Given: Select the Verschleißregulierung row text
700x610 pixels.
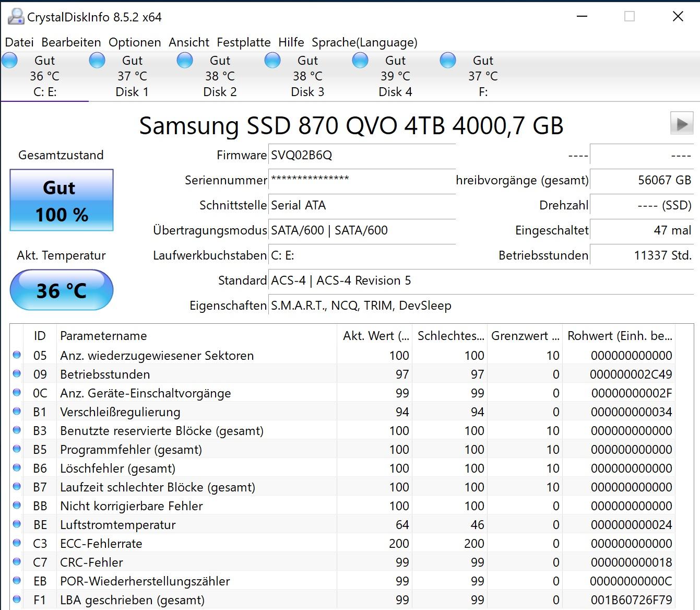Looking at the screenshot, I should 120,412.
